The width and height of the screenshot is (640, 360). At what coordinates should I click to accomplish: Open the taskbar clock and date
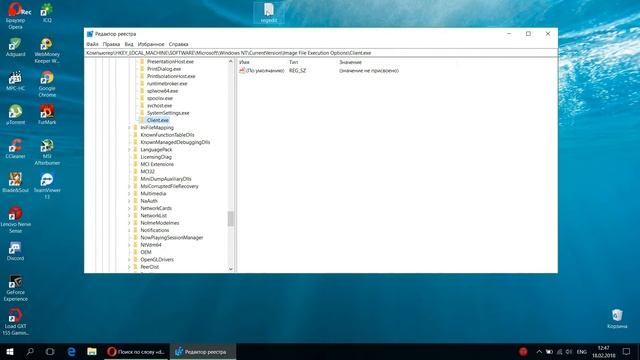pos(603,351)
